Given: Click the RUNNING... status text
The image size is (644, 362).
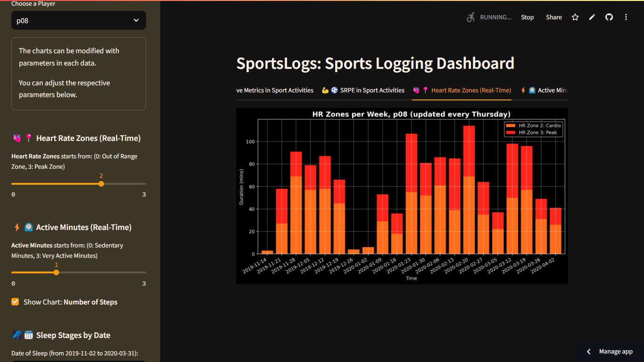Looking at the screenshot, I should tap(495, 17).
